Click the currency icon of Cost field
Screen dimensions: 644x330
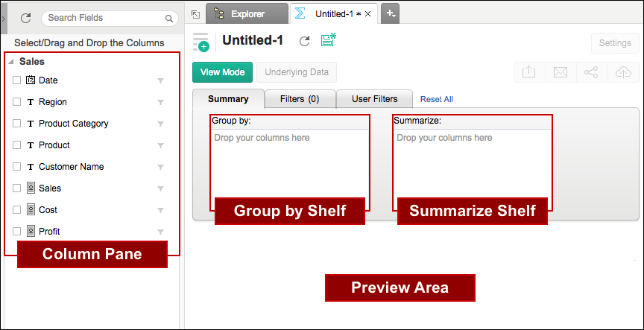tap(31, 209)
